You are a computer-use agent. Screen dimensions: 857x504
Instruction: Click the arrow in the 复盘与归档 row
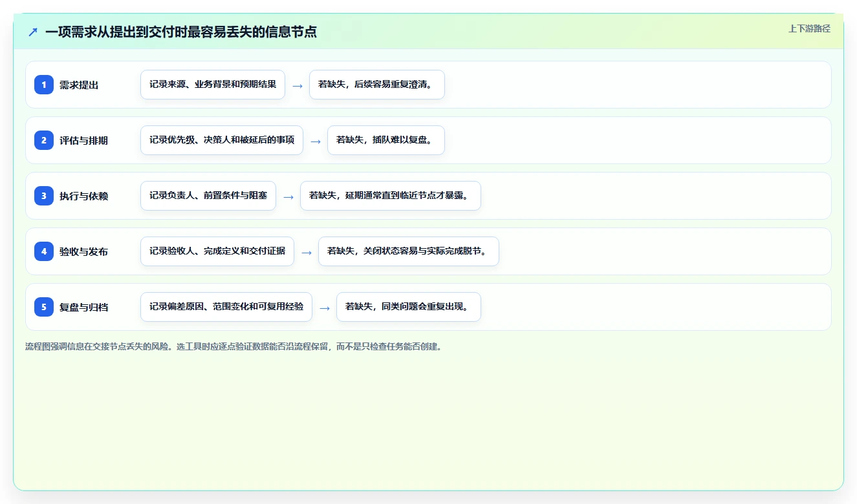coord(325,308)
